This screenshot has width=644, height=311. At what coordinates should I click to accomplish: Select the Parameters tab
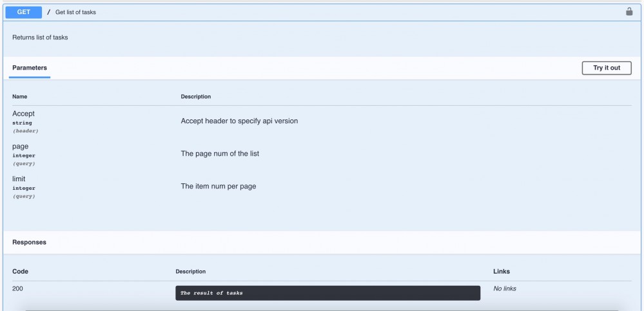[30, 68]
